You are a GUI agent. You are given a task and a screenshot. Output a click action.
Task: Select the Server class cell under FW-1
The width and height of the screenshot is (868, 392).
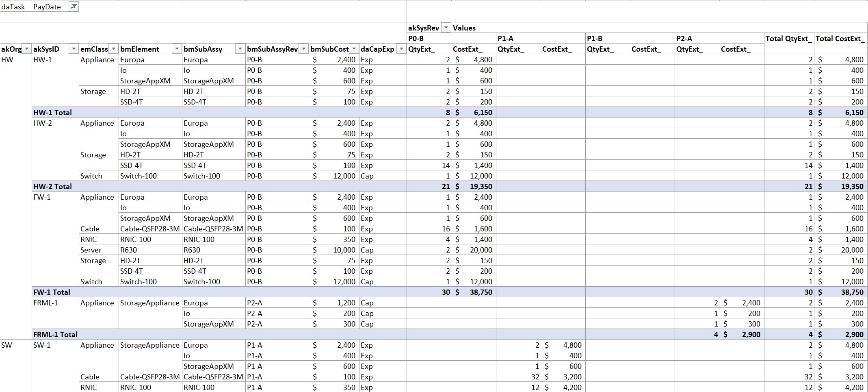(99, 250)
